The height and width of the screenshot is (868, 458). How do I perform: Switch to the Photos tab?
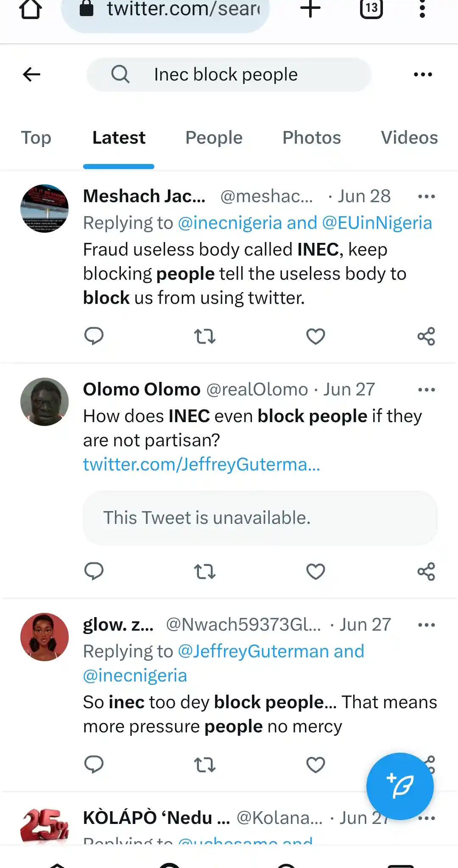[x=311, y=137]
